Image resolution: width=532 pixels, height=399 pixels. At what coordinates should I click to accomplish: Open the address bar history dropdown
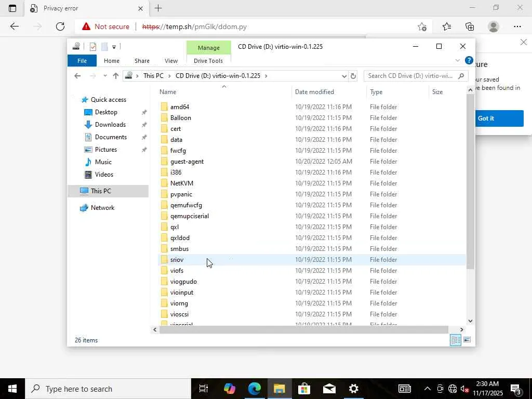coord(344,76)
